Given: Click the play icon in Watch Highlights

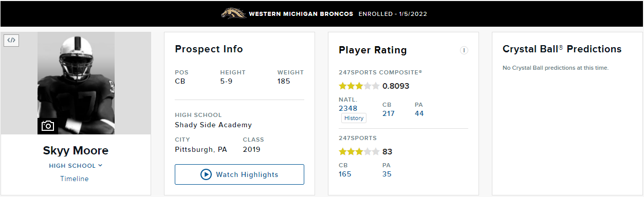Looking at the screenshot, I should click(x=206, y=174).
